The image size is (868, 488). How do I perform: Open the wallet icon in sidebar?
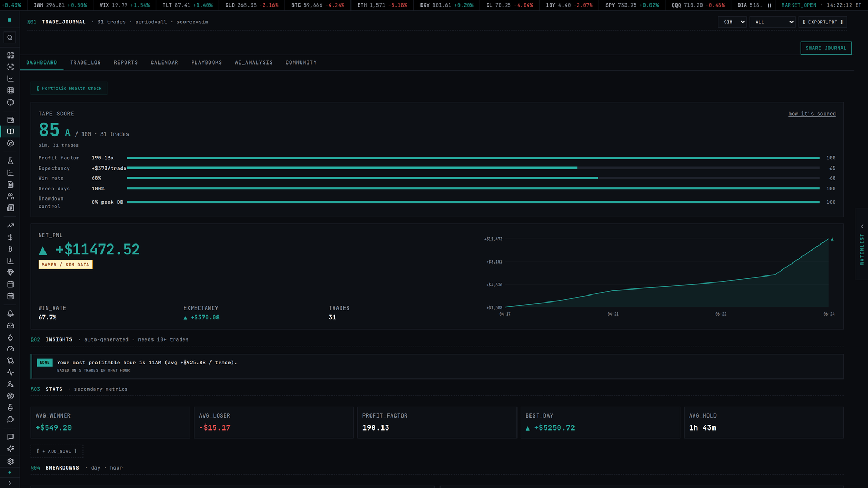coord(10,120)
